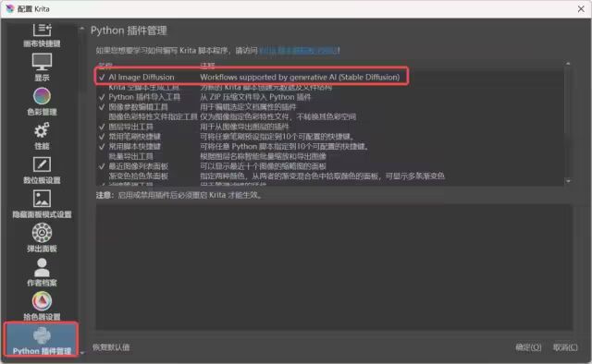Click the sidebar scroll-down arrow
This screenshot has width=592, height=364.
pyautogui.click(x=82, y=353)
